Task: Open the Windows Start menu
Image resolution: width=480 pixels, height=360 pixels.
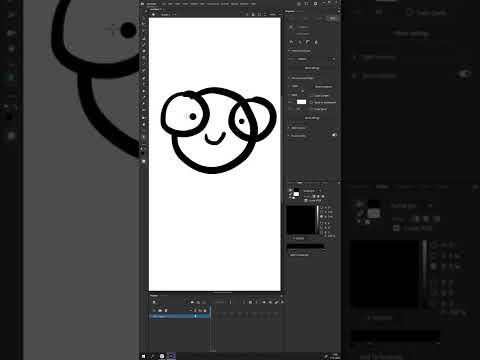Action: 144,356
